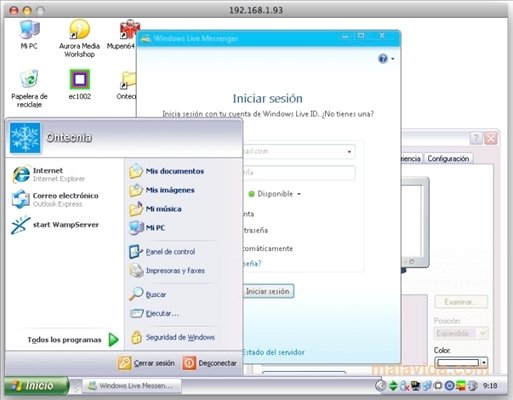This screenshot has height=400, width=513.
Task: Click the chip-shaped tray icon
Action: 438,386
